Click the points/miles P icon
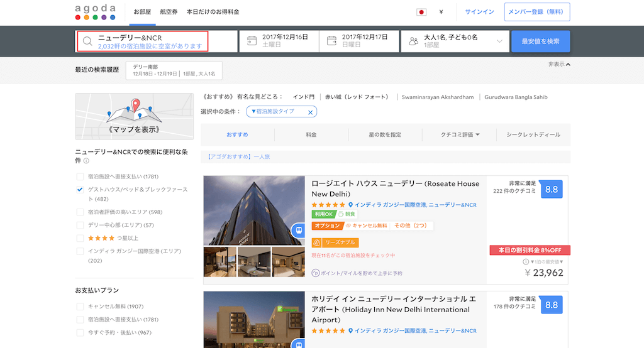Screen dimensions: 644x348 click(315, 273)
